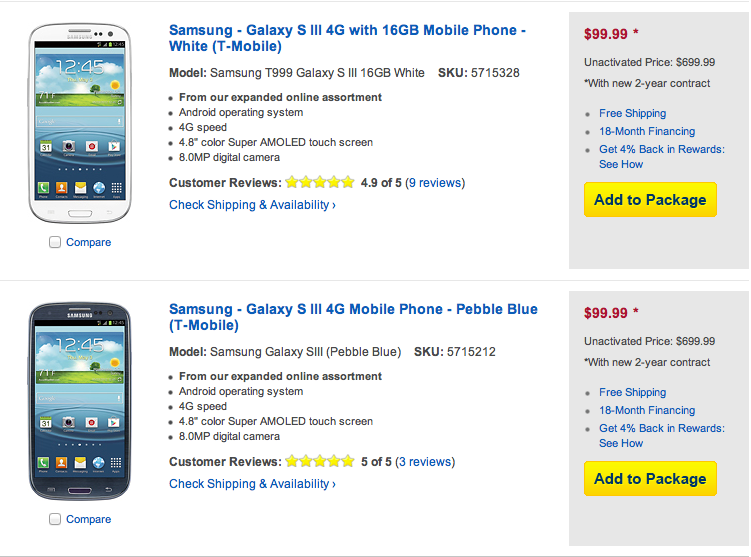This screenshot has height=557, width=751.
Task: Open 18-Month Financing link for the white phone
Action: tap(647, 131)
